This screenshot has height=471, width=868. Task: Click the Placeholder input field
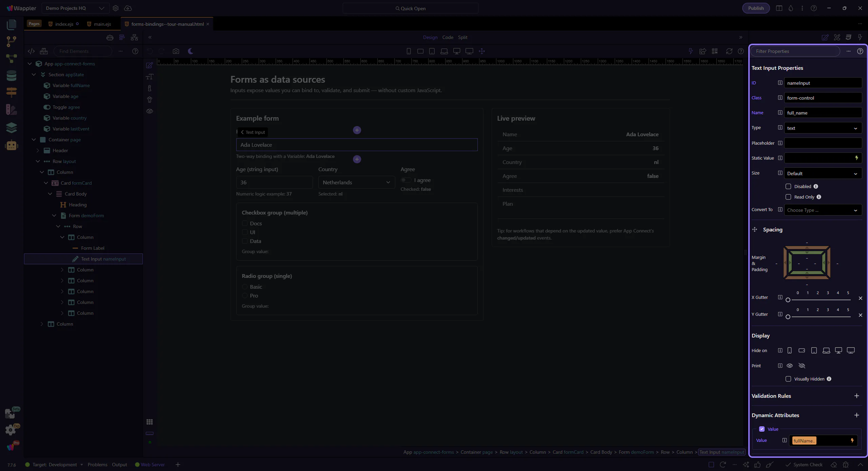(x=823, y=143)
